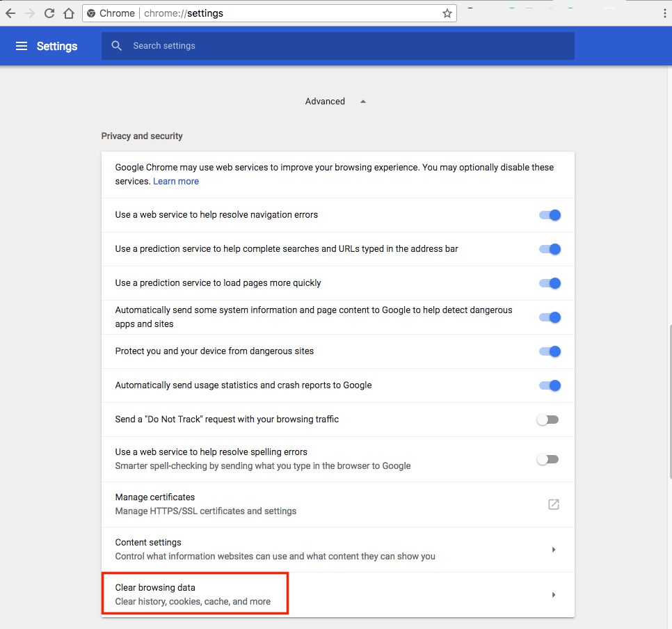The width and height of the screenshot is (672, 629).
Task: Click the browser back arrow
Action: pos(10,13)
